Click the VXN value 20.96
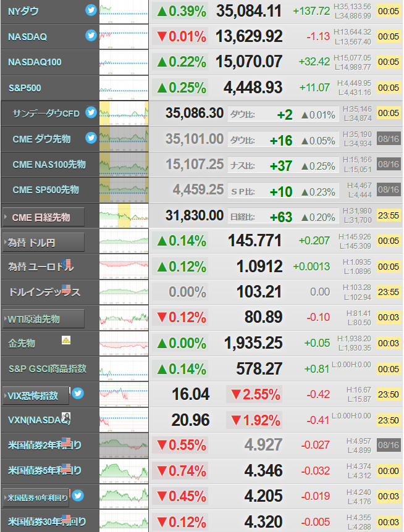Screen dimensions: 404x532 [x=190, y=420]
